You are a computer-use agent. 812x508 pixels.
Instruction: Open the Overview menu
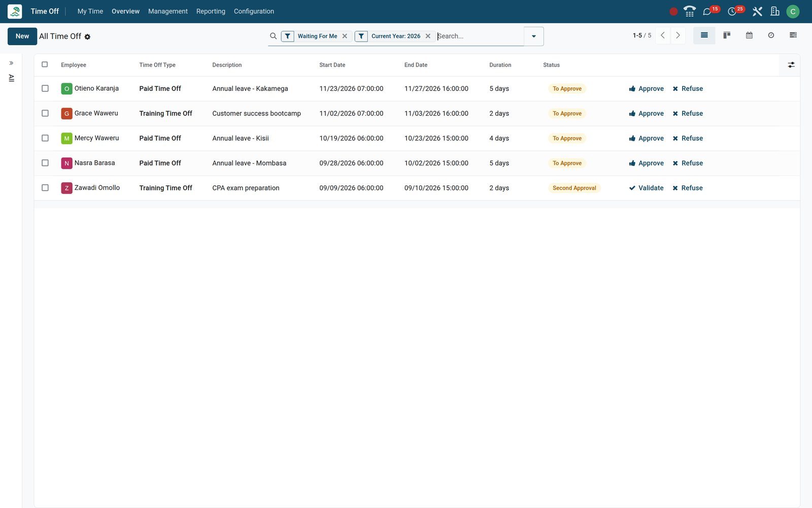(x=125, y=11)
